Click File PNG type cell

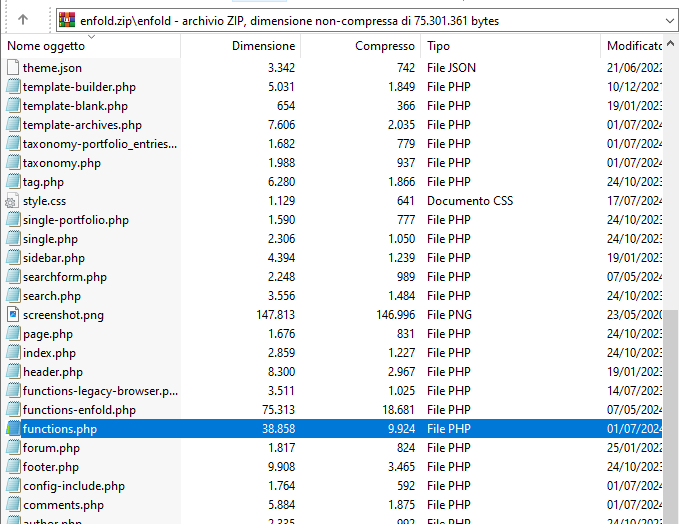449,315
